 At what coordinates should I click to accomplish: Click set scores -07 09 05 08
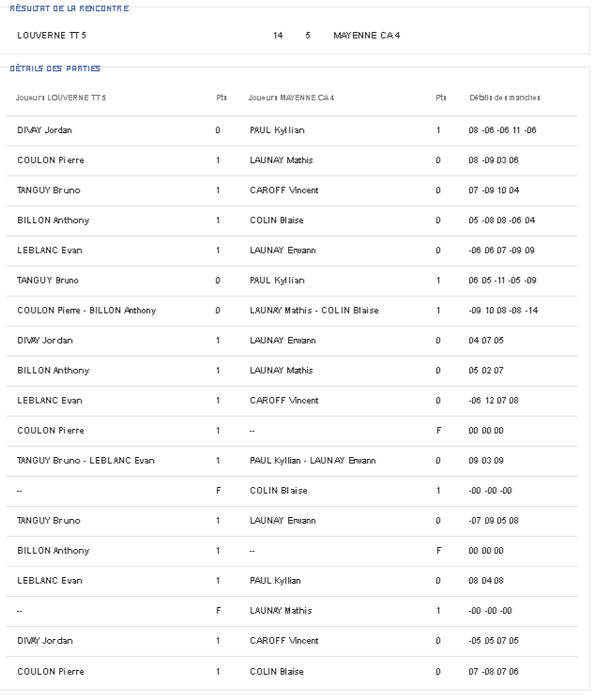(493, 521)
